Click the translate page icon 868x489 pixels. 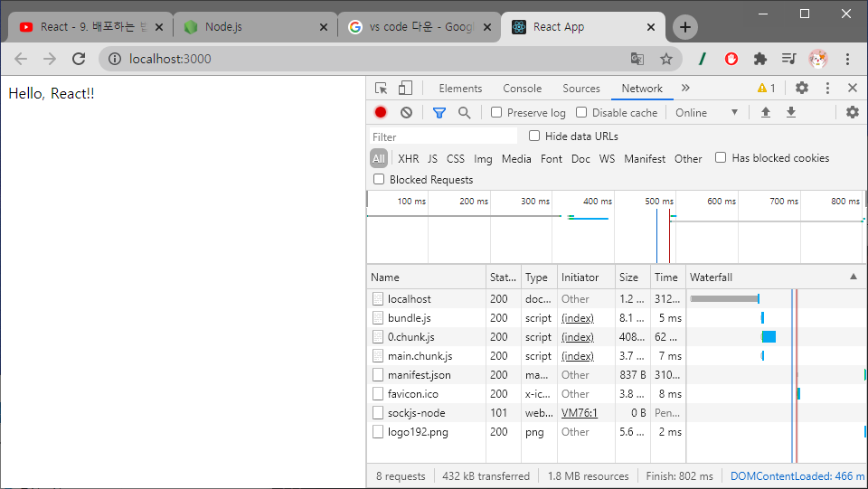(x=637, y=59)
